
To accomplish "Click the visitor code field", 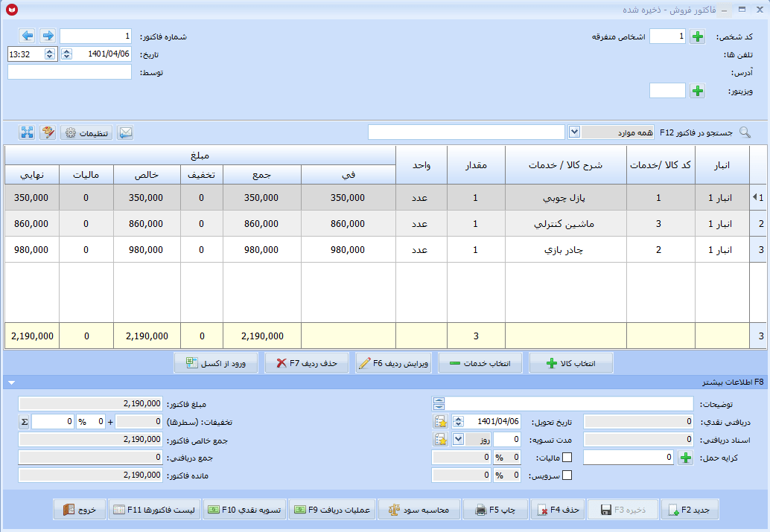I will pyautogui.click(x=667, y=90).
